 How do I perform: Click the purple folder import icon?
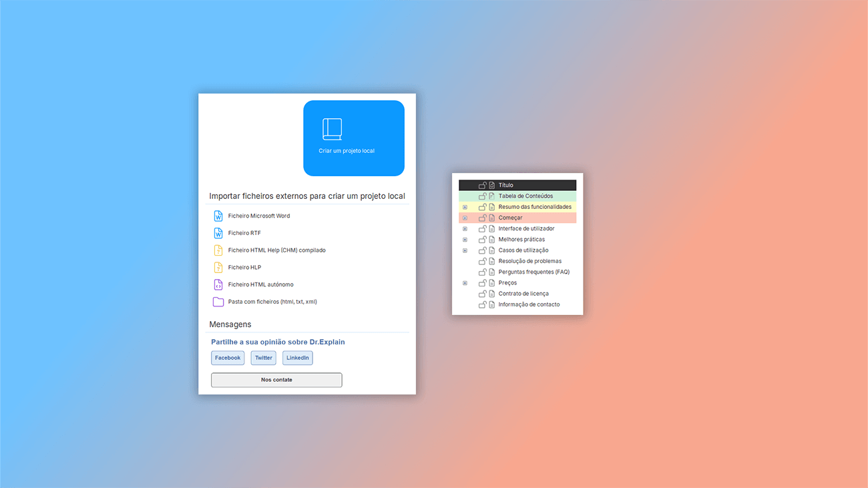click(x=218, y=302)
